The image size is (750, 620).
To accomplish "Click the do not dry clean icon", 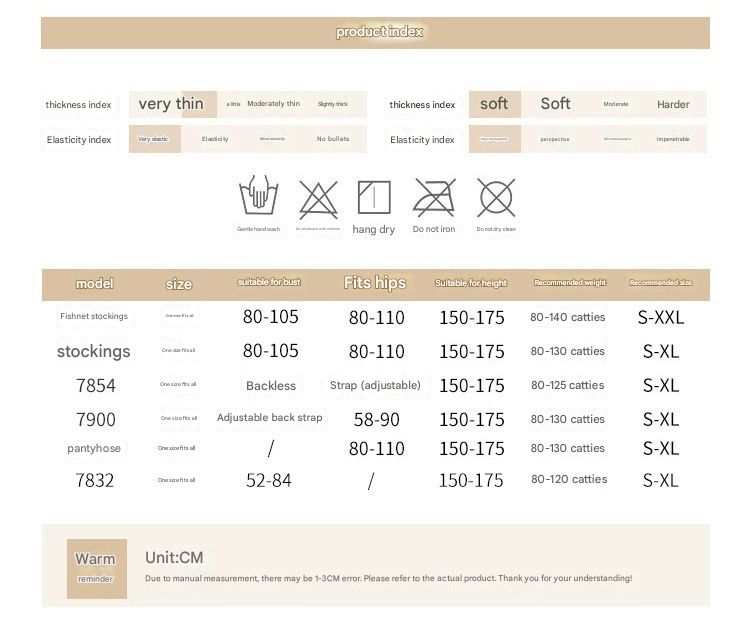I will 496,197.
